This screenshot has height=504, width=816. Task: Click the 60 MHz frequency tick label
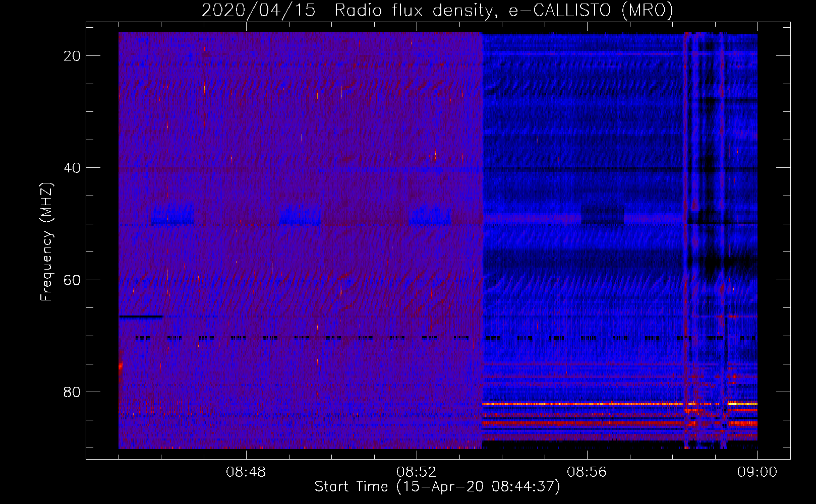click(72, 280)
